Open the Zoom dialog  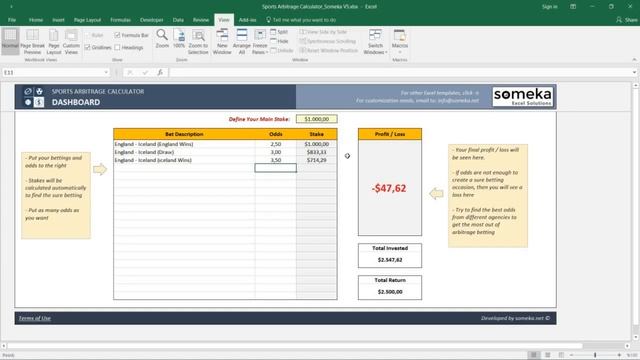point(162,39)
